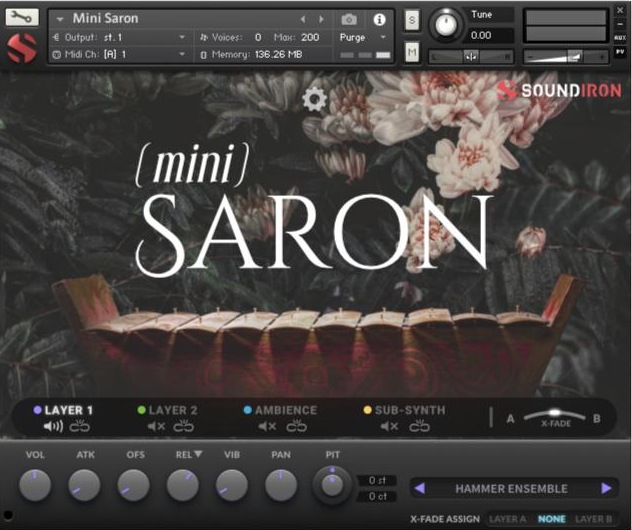Viewport: 632px width, 530px height.
Task: Open the REL dropdown arrow
Action: pyautogui.click(x=198, y=455)
